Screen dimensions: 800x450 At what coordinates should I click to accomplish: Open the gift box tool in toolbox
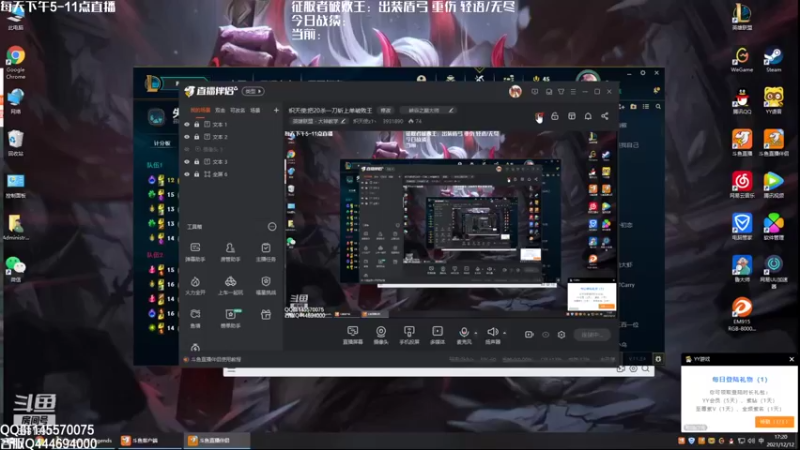(x=266, y=315)
